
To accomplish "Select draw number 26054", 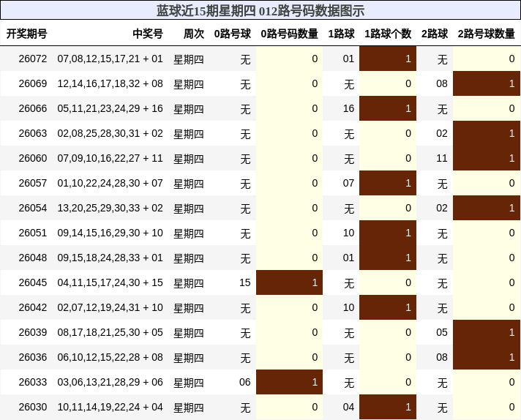I will pyautogui.click(x=33, y=208).
